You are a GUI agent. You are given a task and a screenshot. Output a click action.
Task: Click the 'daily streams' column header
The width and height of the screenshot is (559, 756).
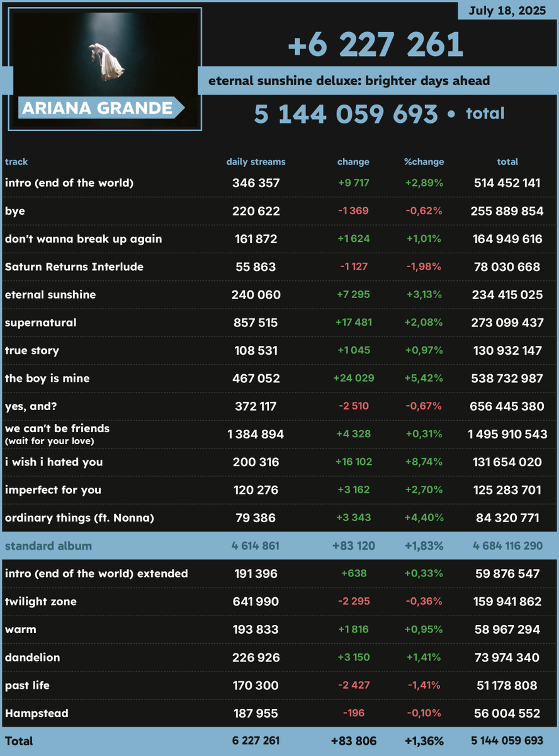[256, 162]
